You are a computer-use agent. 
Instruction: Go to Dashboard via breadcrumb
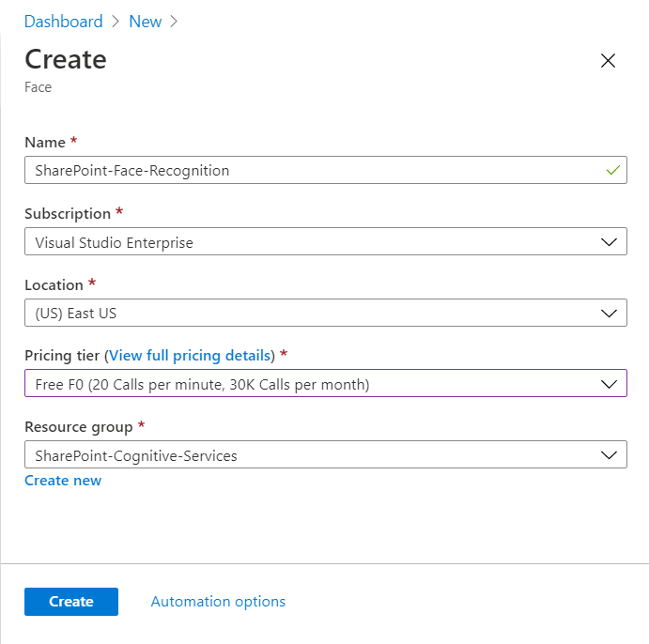tap(63, 22)
